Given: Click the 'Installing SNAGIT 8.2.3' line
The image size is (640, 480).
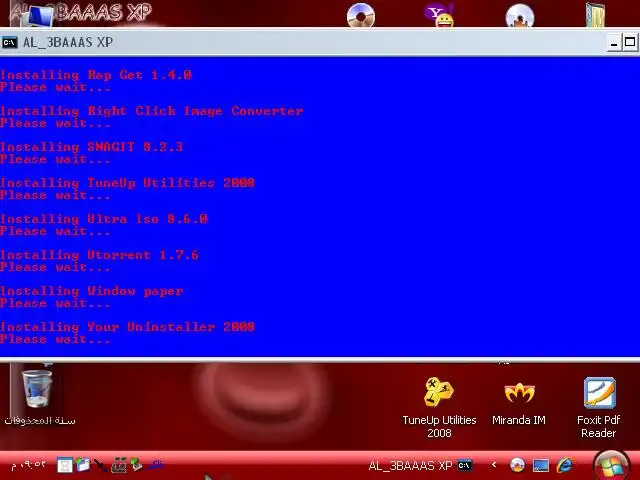Looking at the screenshot, I should click(91, 147).
